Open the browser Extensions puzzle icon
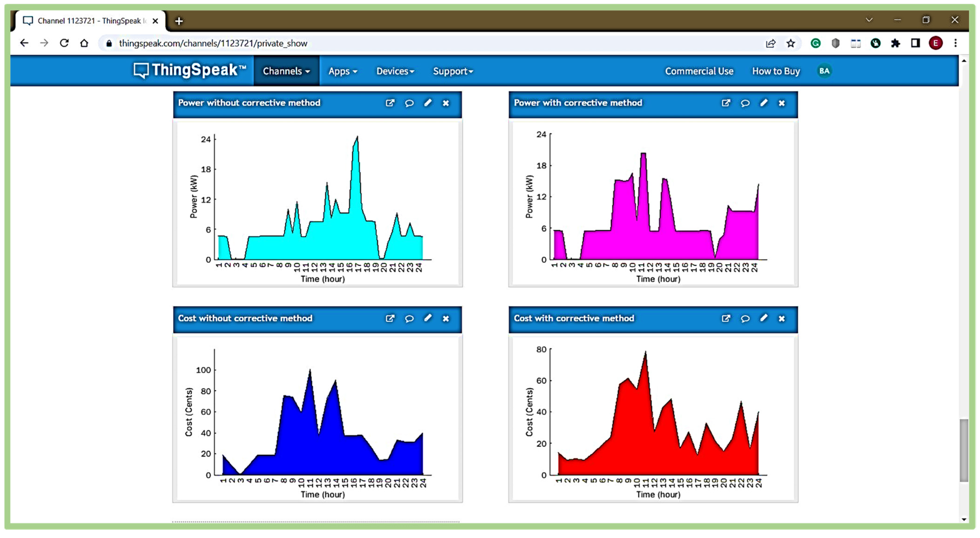 tap(895, 43)
